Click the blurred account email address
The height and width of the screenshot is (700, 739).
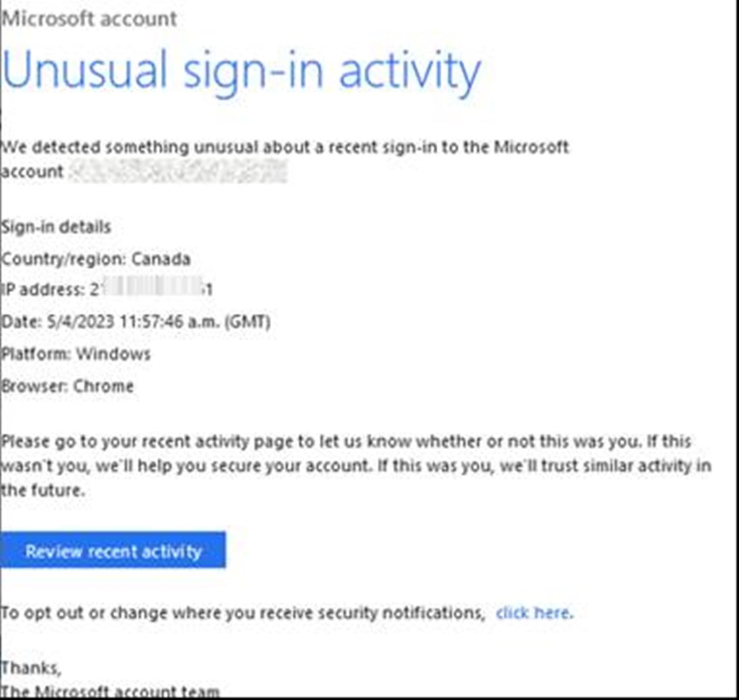178,170
